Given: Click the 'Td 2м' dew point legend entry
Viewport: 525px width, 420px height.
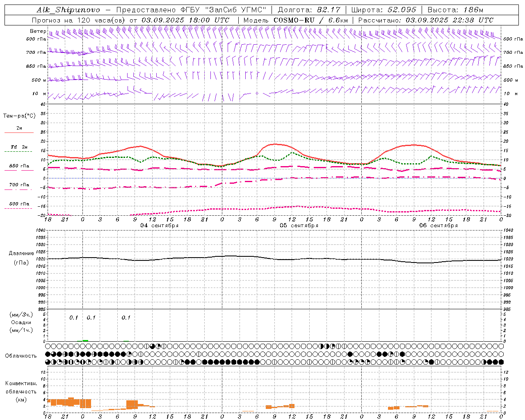Looking at the screenshot, I should pyautogui.click(x=19, y=147).
